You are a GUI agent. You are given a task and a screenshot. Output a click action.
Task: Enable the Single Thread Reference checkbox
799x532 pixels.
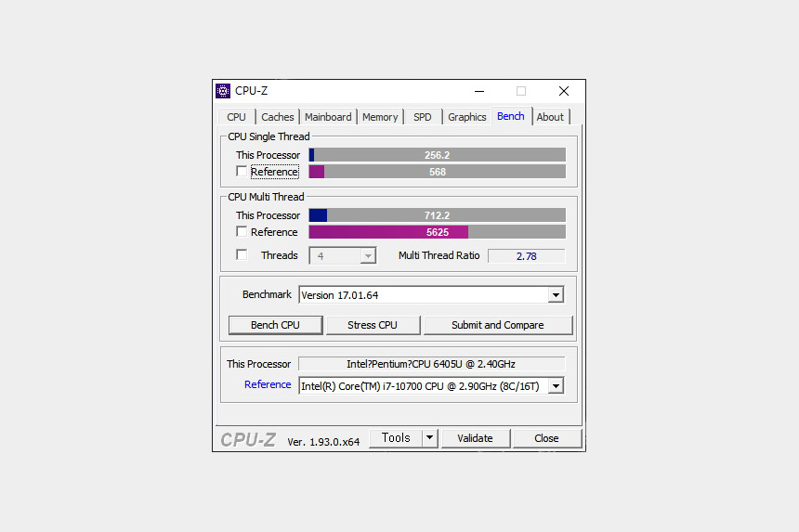242,171
